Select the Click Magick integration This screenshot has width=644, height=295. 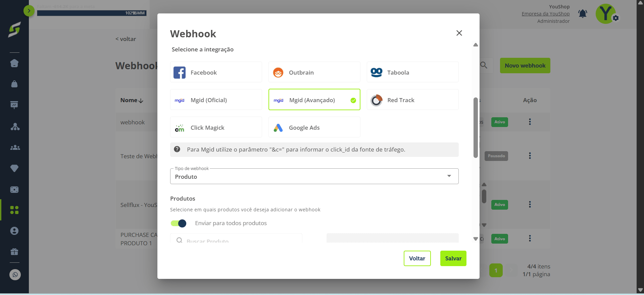(216, 127)
